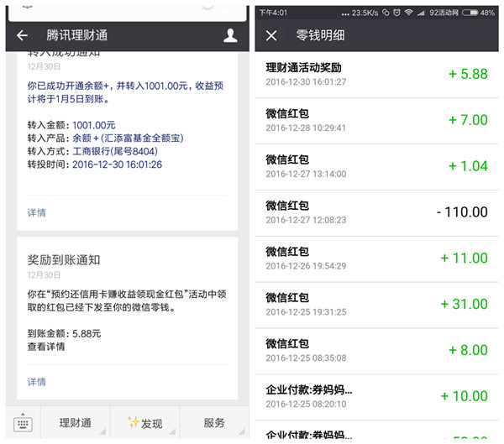The image size is (504, 444).
Task: Tap the Wi-Fi icon in status bar
Action: [x=408, y=13]
